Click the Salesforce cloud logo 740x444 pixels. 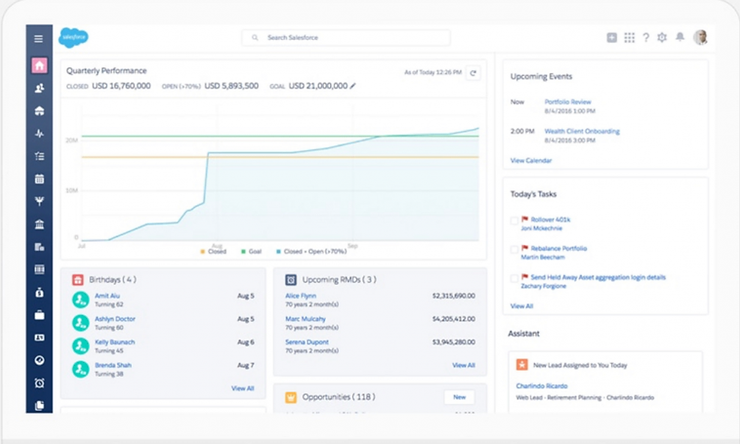pos(73,37)
